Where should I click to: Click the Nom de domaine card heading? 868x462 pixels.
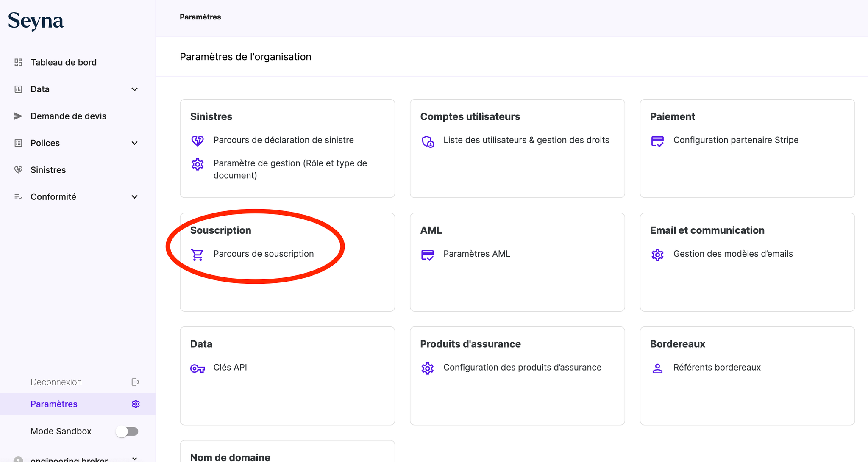(x=230, y=457)
